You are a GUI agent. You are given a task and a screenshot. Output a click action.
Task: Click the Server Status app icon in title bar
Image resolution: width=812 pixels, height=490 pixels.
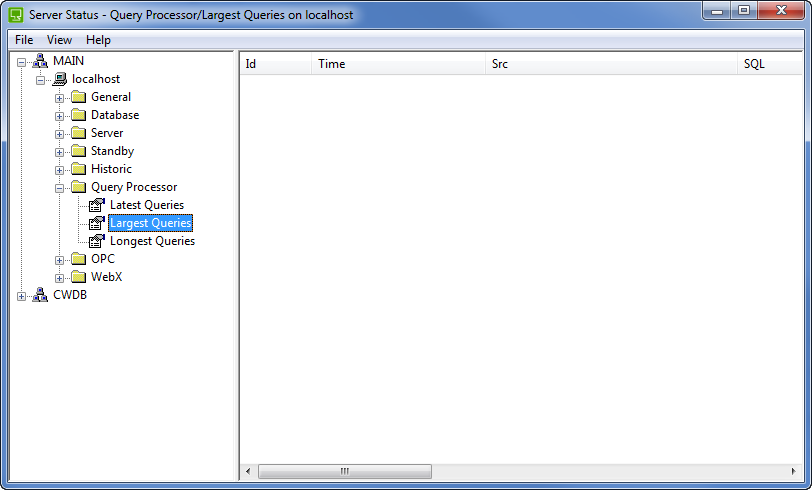coord(16,15)
